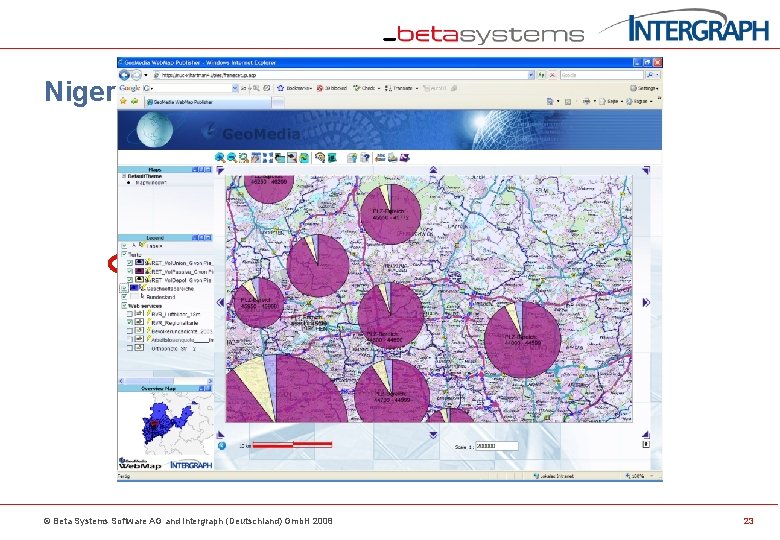This screenshot has width=780, height=540.
Task: Select the GeoMedia WebMap Publisher tab
Action: tap(207, 102)
